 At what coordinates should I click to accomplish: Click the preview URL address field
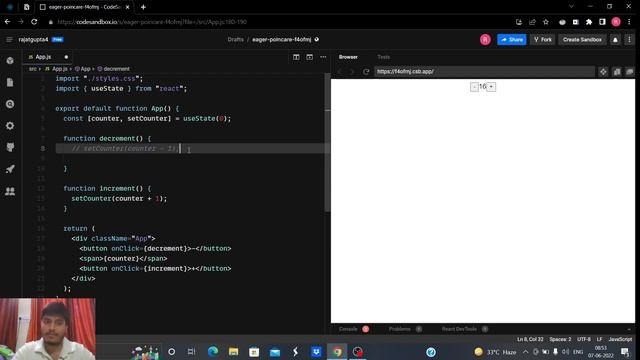point(484,71)
